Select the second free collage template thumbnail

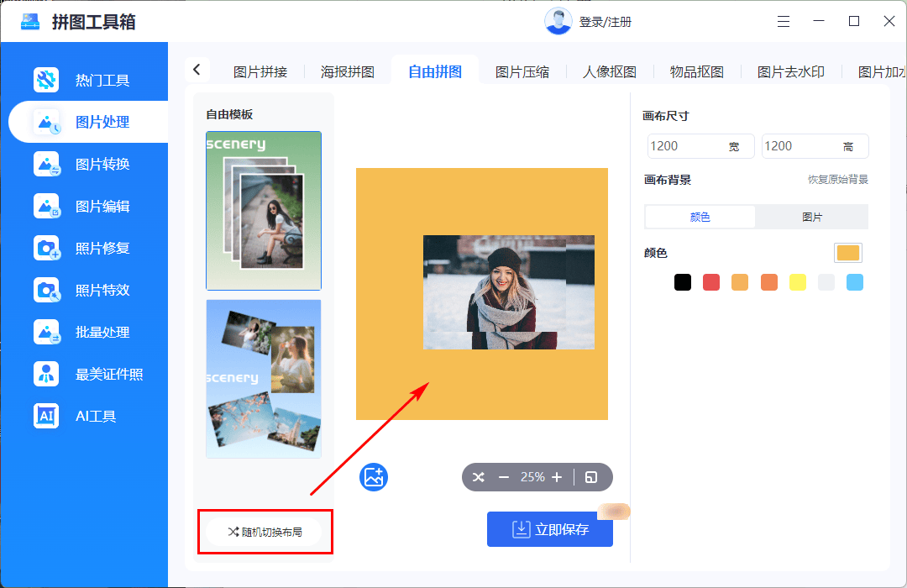coord(264,378)
